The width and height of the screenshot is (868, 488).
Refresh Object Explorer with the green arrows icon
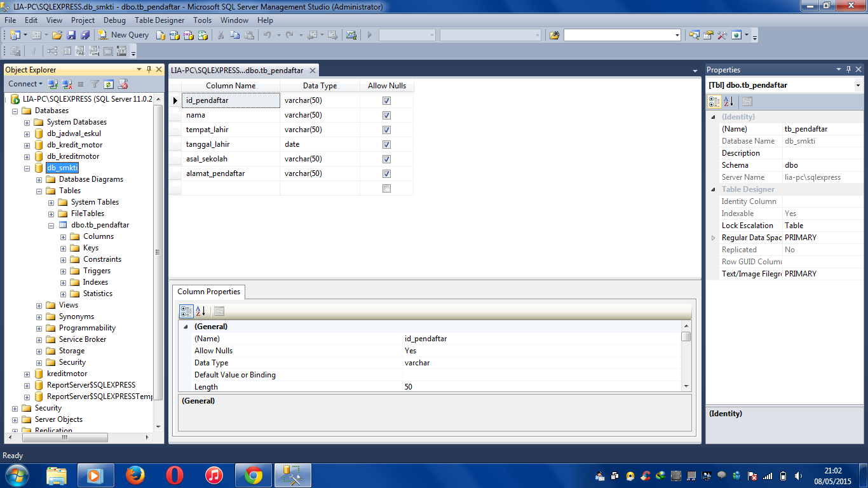109,84
